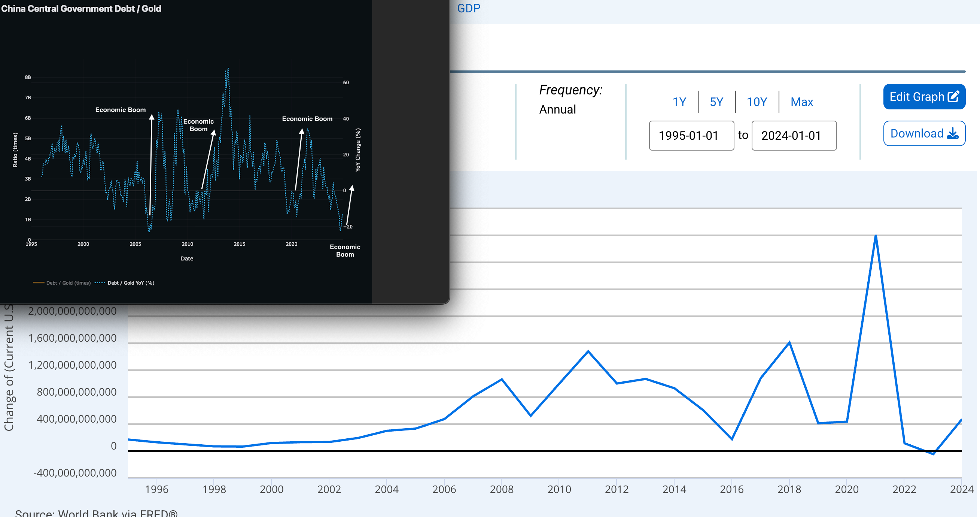Click the arrowhead under the left Economic Boom label
This screenshot has width=980, height=517.
click(x=151, y=117)
